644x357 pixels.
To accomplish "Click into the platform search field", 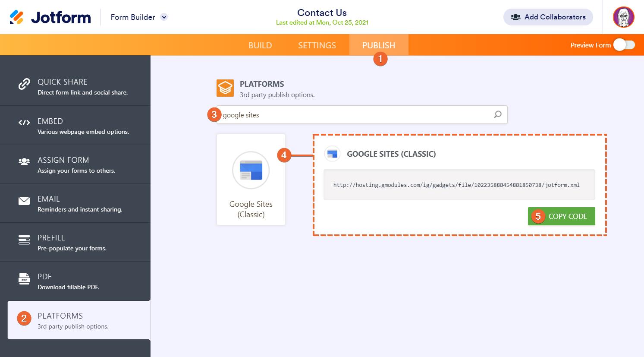I will (x=362, y=115).
